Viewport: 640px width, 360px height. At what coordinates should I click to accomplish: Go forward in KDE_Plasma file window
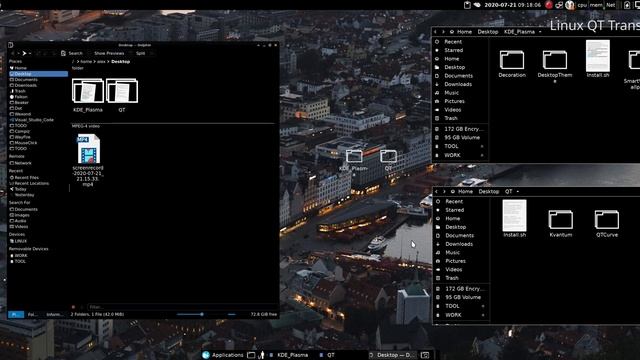(443, 32)
